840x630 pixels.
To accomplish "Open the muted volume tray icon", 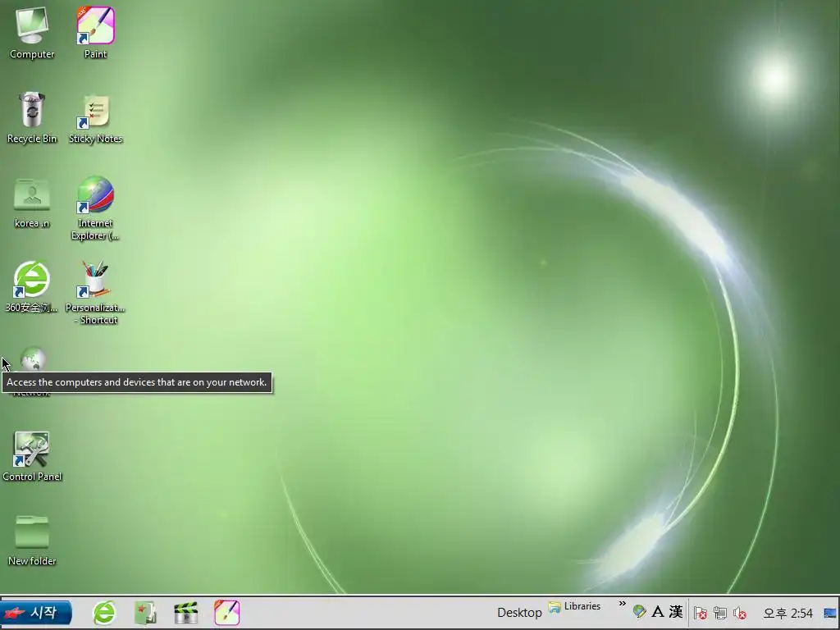I will click(740, 613).
